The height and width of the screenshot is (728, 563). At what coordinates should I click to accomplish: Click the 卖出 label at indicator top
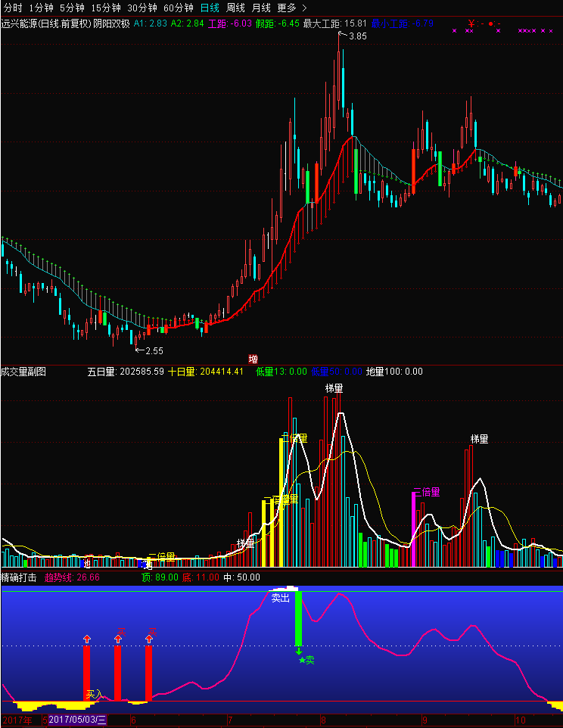point(281,598)
